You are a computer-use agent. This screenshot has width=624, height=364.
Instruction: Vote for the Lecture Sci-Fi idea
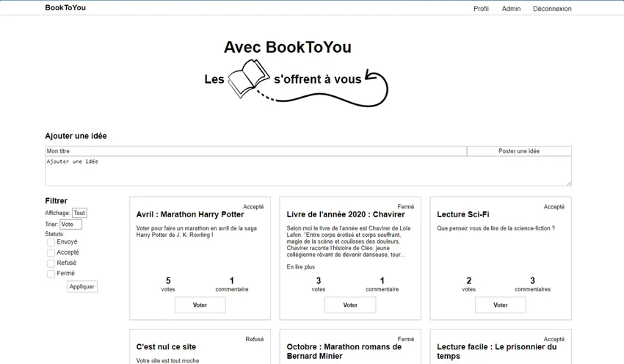coord(500,305)
